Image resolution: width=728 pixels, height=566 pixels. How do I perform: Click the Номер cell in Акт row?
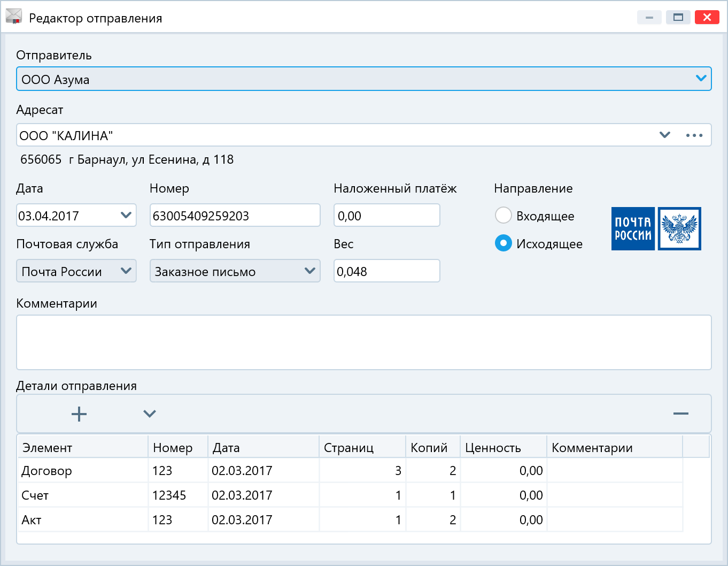pyautogui.click(x=178, y=520)
